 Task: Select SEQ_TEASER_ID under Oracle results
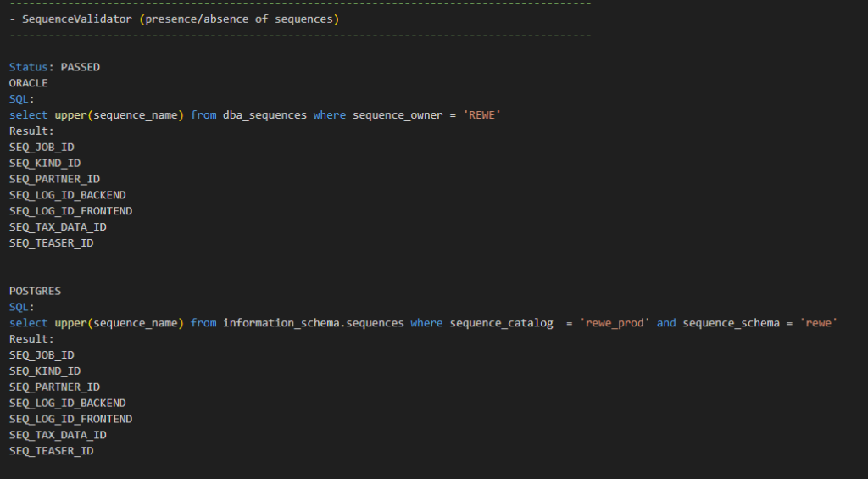pyautogui.click(x=51, y=243)
